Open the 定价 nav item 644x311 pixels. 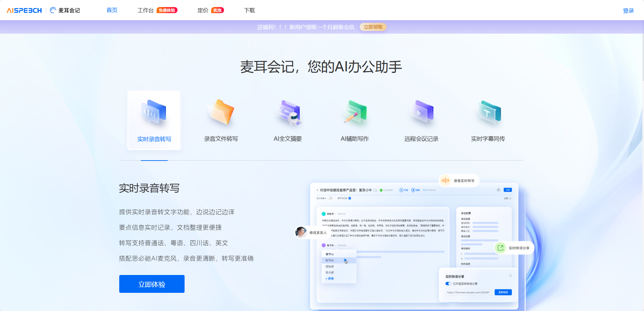point(203,10)
